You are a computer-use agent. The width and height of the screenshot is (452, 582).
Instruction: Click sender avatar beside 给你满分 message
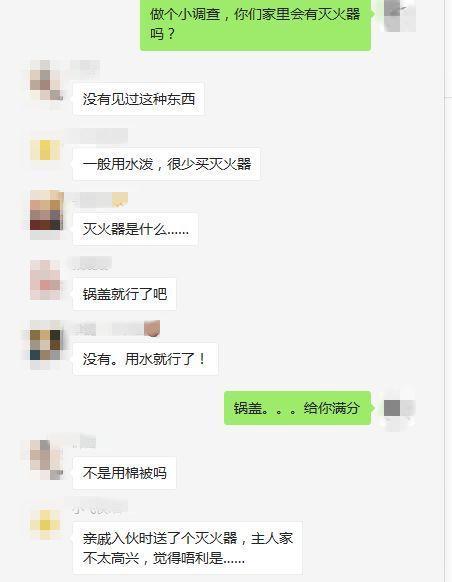click(399, 408)
